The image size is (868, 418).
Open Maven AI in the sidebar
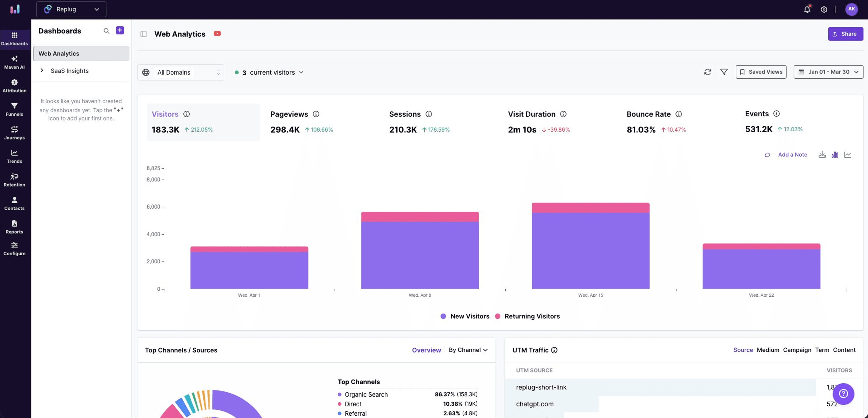point(15,63)
